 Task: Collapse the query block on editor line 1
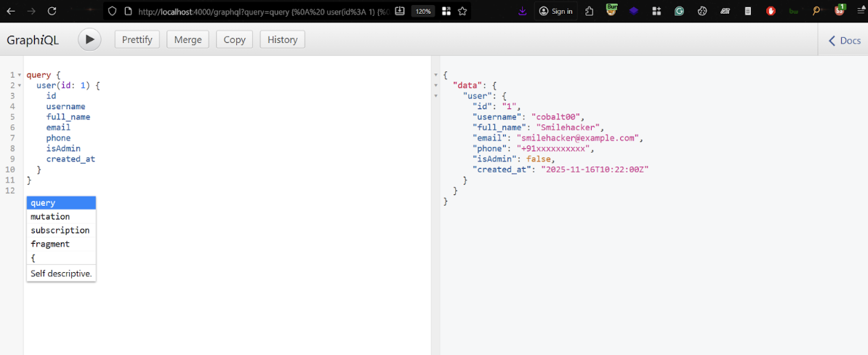coord(20,75)
